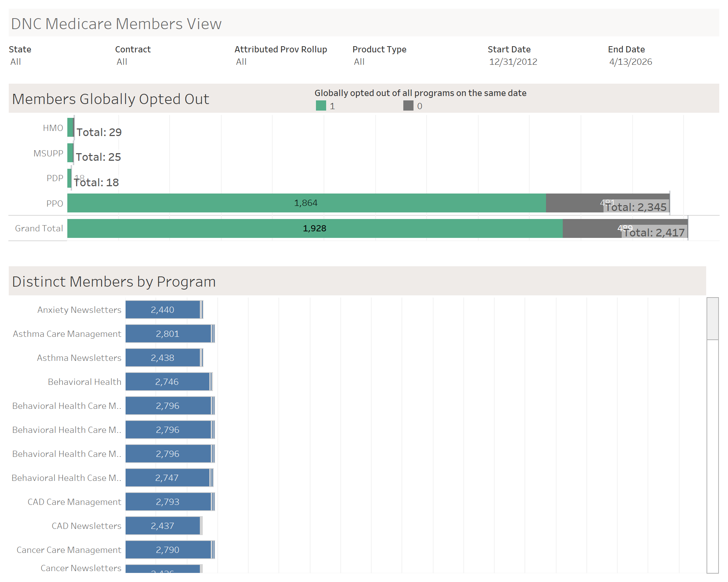Click the Asthma Care Management row label
728x582 pixels.
pyautogui.click(x=67, y=334)
